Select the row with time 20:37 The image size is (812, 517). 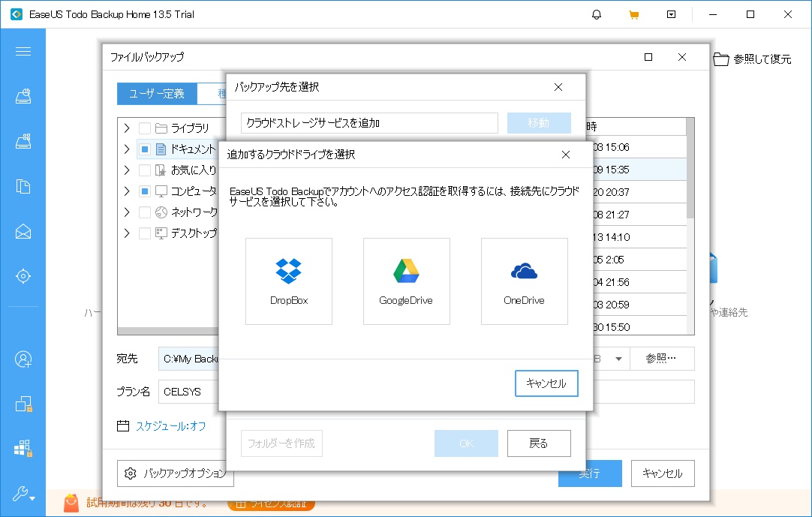[640, 191]
